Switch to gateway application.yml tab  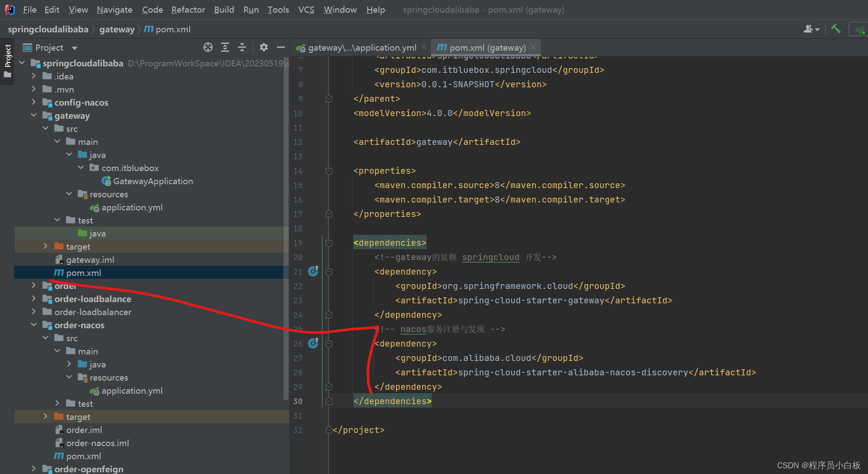pos(361,48)
